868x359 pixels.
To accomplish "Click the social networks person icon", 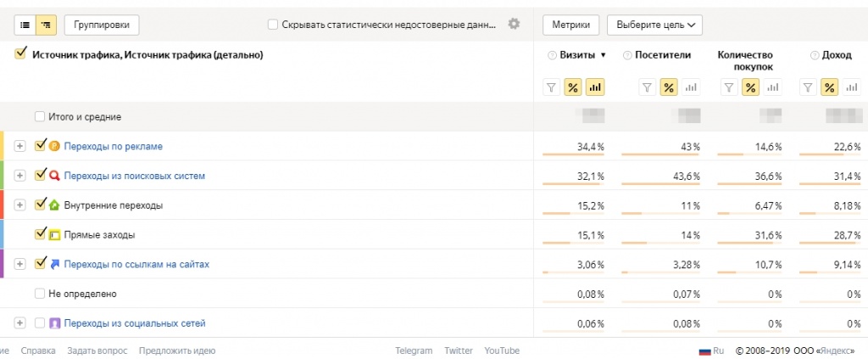I will (54, 323).
